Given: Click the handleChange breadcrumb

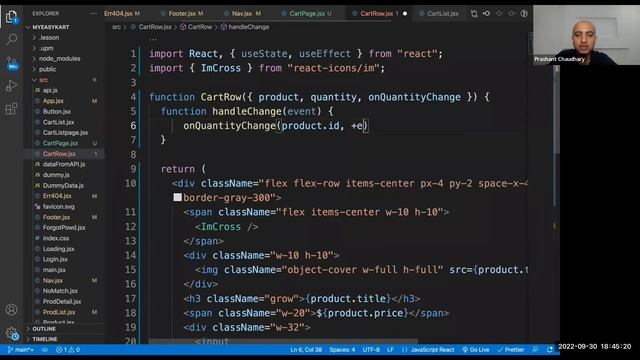Looking at the screenshot, I should point(245,27).
